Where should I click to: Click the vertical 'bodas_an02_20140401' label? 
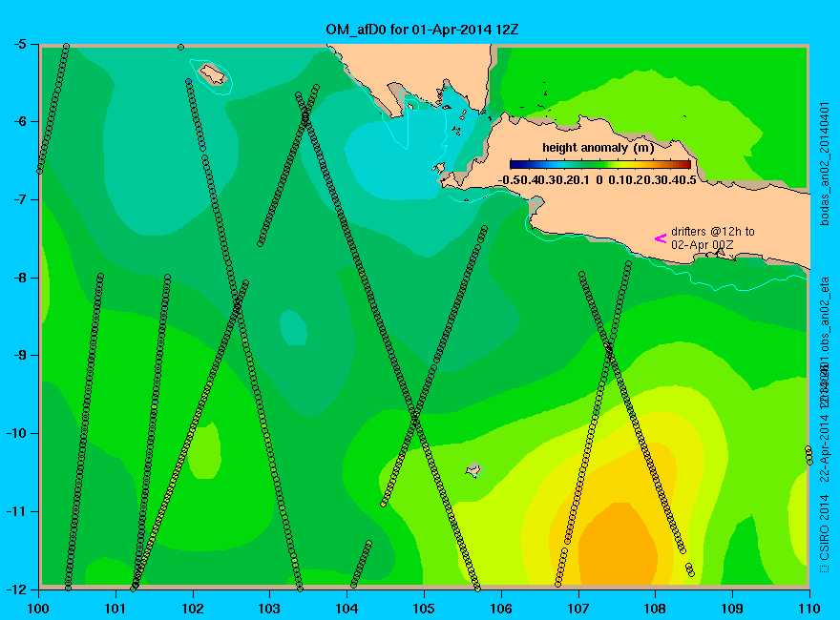[825, 164]
